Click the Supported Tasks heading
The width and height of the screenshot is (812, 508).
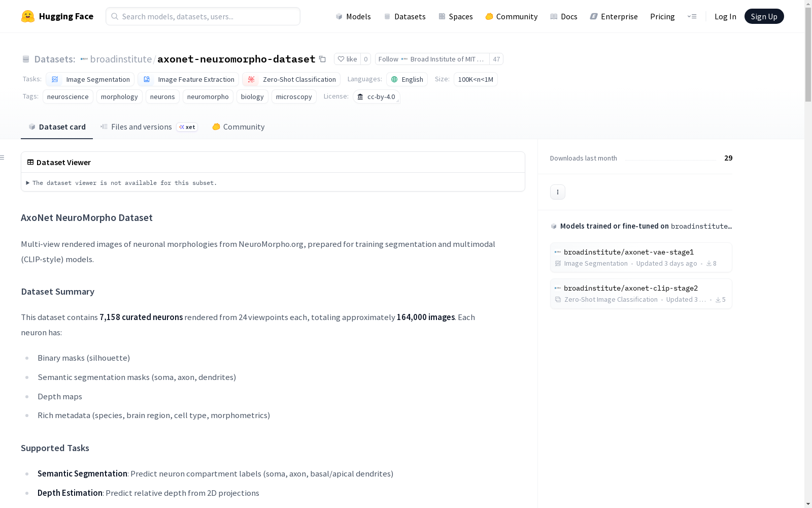[x=55, y=448]
